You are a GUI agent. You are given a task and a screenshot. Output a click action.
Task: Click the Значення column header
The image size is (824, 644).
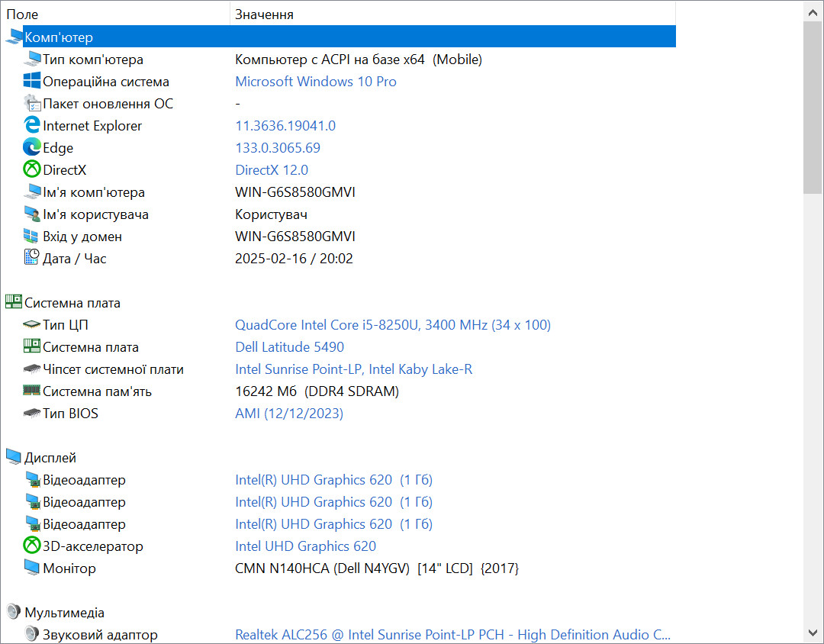tap(452, 14)
